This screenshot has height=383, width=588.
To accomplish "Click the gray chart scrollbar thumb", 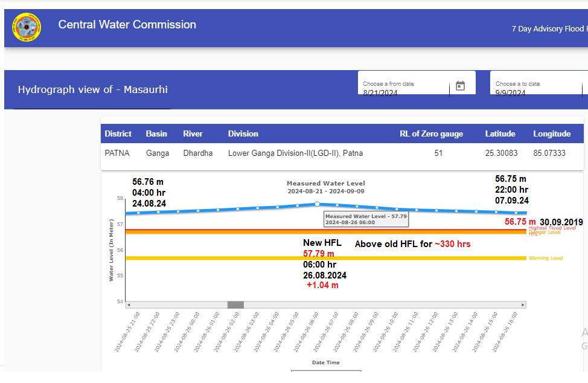I will tap(235, 305).
